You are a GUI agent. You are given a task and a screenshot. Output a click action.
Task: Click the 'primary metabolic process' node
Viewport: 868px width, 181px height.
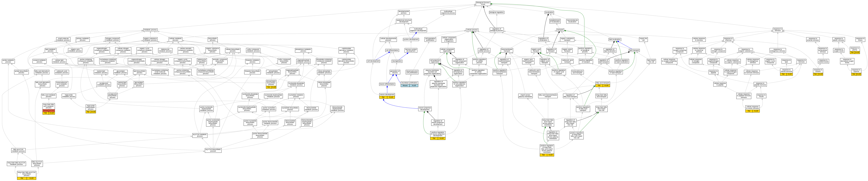(x=83, y=39)
